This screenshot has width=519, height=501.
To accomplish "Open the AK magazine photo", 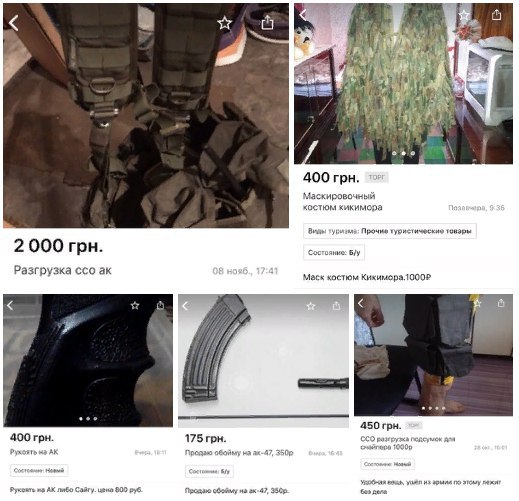I will pyautogui.click(x=263, y=361).
